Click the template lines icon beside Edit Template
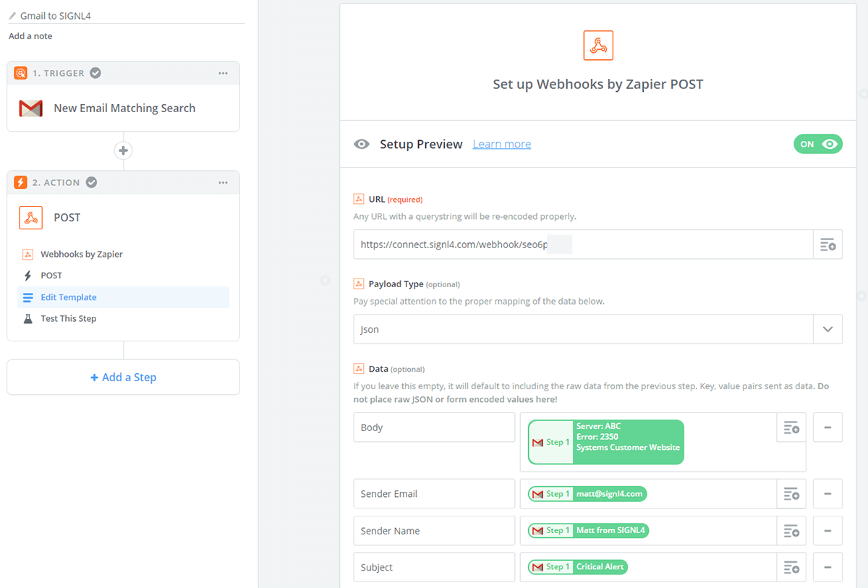The height and width of the screenshot is (588, 868). 27,297
